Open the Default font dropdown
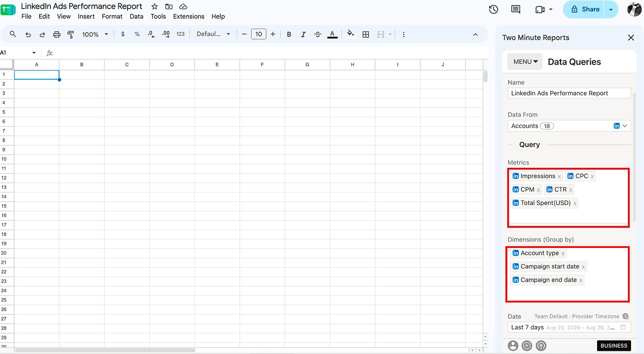Image resolution: width=644 pixels, height=354 pixels. click(x=213, y=34)
